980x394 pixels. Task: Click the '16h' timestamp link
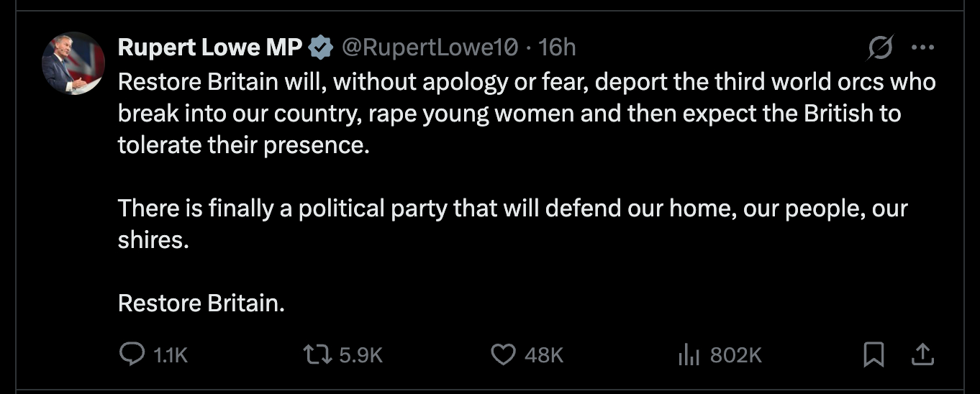[x=558, y=47]
